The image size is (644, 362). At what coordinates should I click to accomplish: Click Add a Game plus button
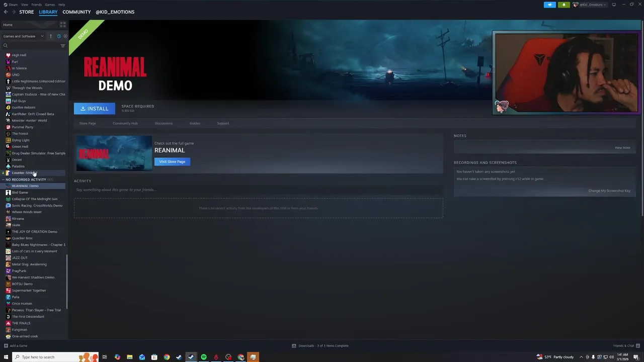[x=6, y=345]
